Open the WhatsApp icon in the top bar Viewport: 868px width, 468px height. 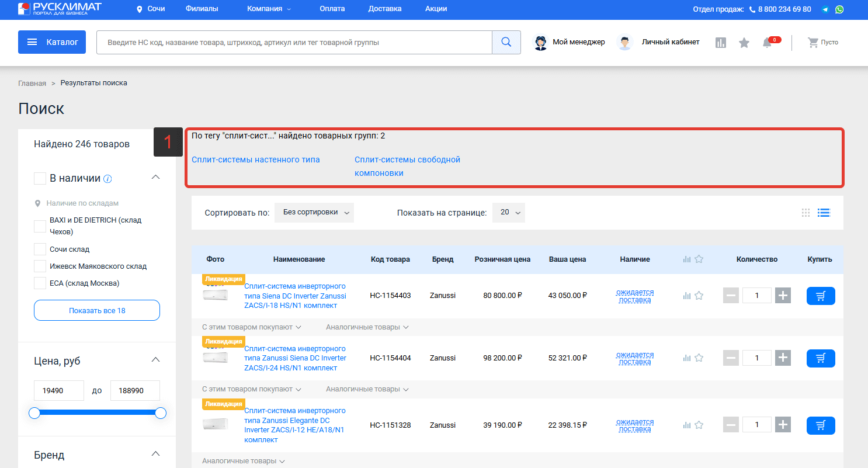839,9
